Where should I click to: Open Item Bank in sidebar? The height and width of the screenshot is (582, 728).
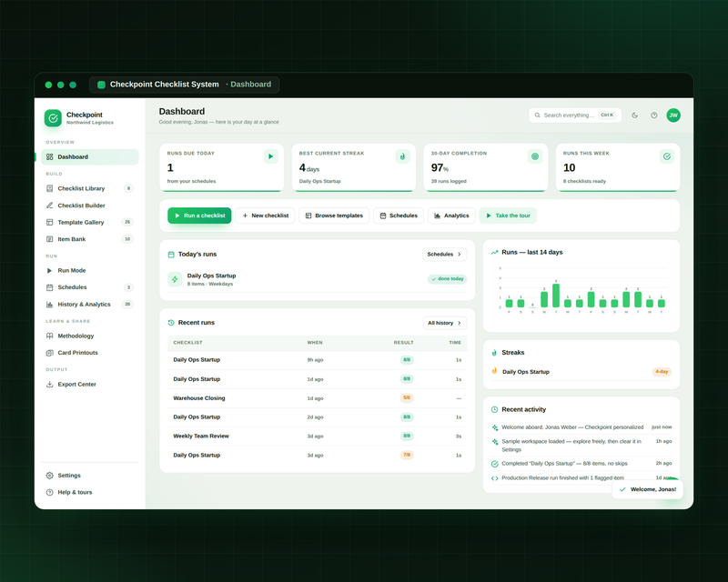click(89, 239)
